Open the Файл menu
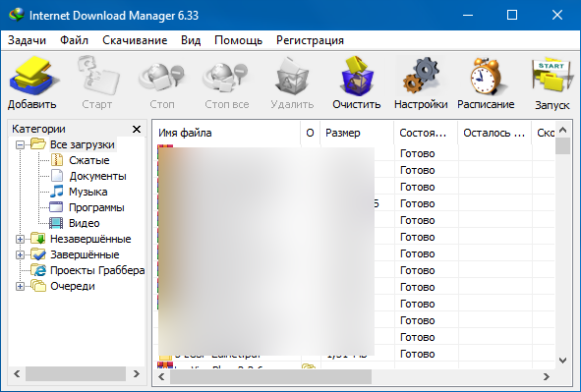The height and width of the screenshot is (392, 581). pos(74,40)
